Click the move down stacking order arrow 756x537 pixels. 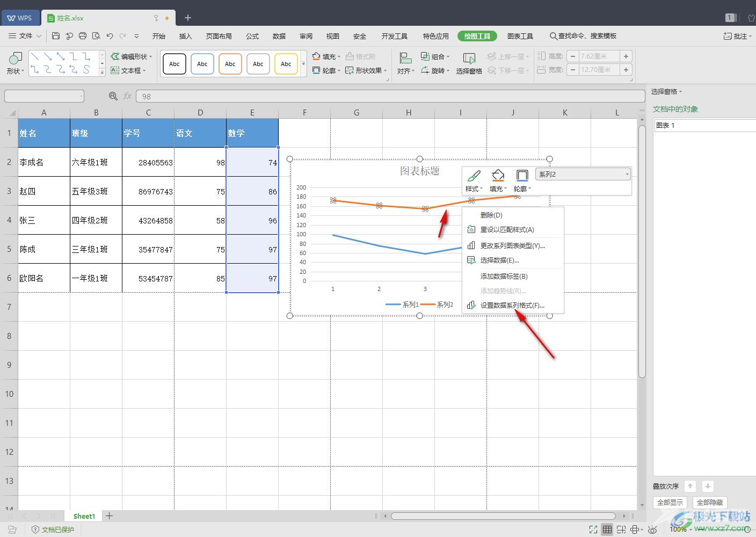point(708,486)
